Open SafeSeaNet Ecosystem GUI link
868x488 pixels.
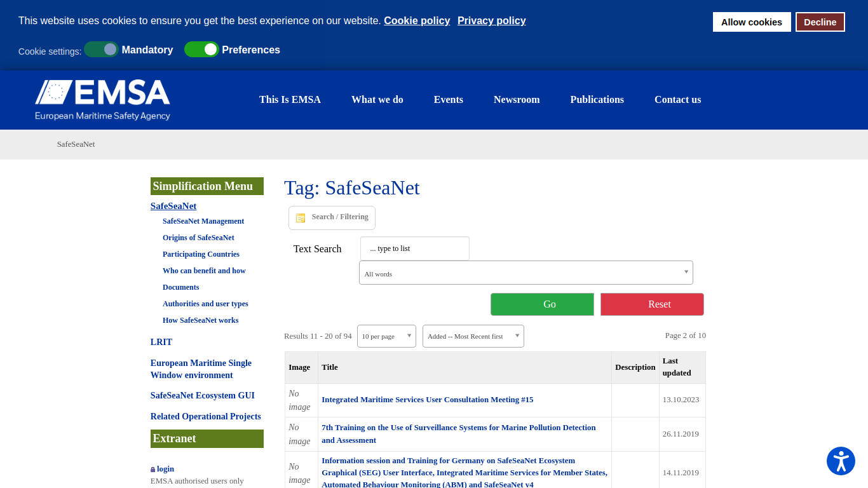point(203,395)
